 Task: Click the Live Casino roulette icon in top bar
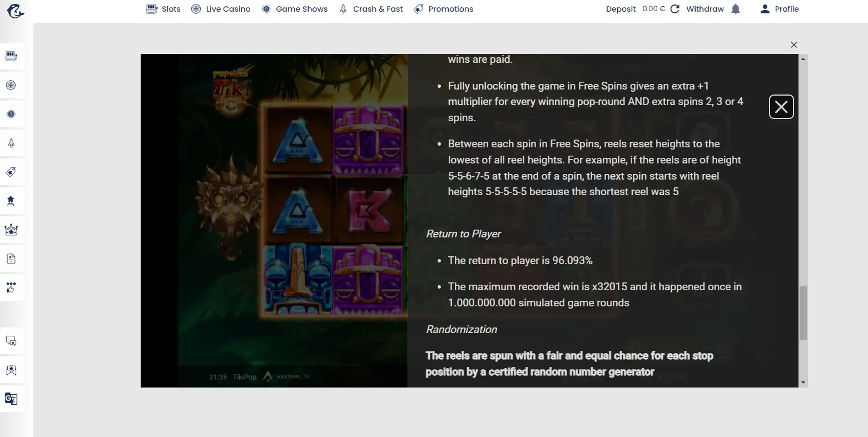[x=196, y=9]
